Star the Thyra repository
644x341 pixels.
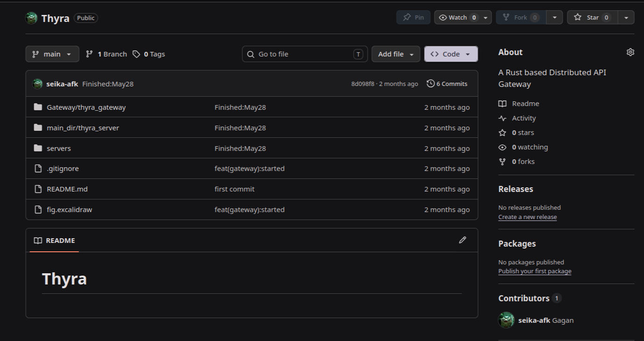pyautogui.click(x=592, y=17)
